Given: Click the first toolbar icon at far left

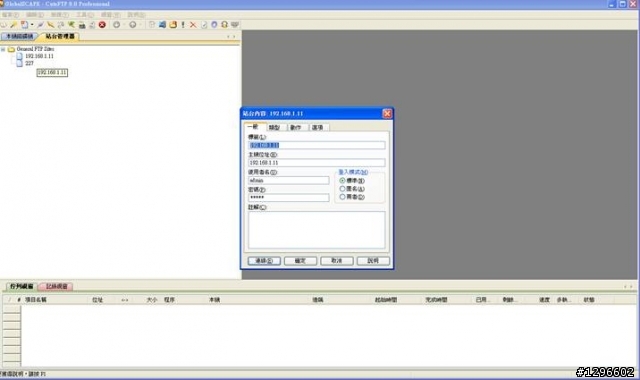Looking at the screenshot, I should [3, 25].
